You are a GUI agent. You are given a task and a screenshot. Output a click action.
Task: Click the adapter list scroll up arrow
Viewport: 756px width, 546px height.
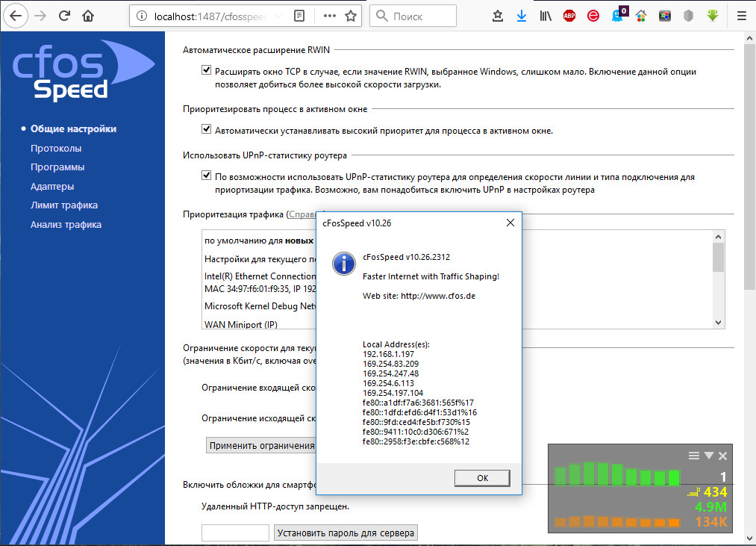719,237
